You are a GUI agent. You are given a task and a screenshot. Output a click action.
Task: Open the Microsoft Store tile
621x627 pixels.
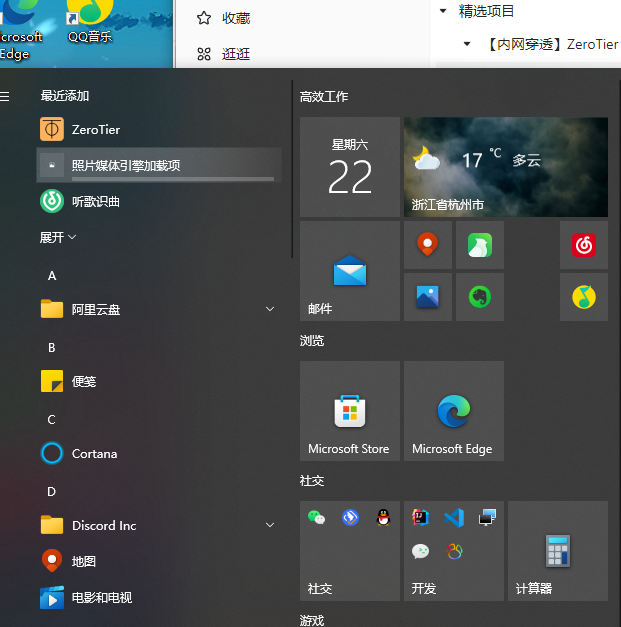coord(350,411)
